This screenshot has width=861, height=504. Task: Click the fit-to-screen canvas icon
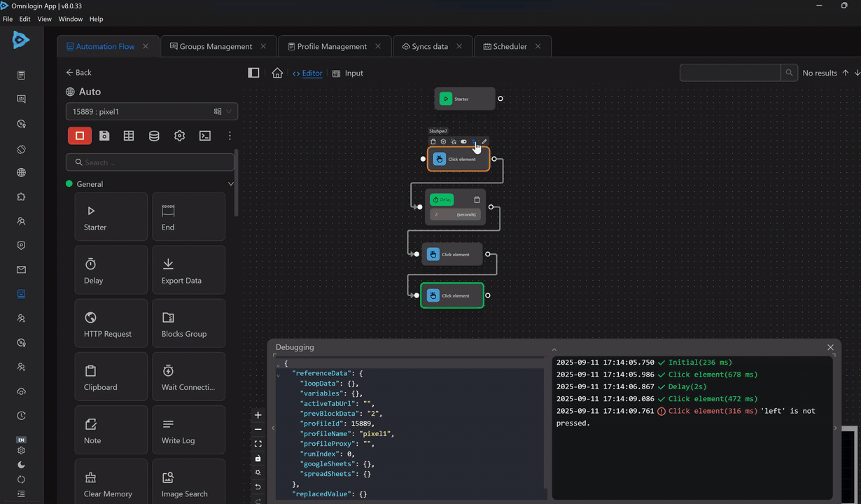(x=258, y=444)
